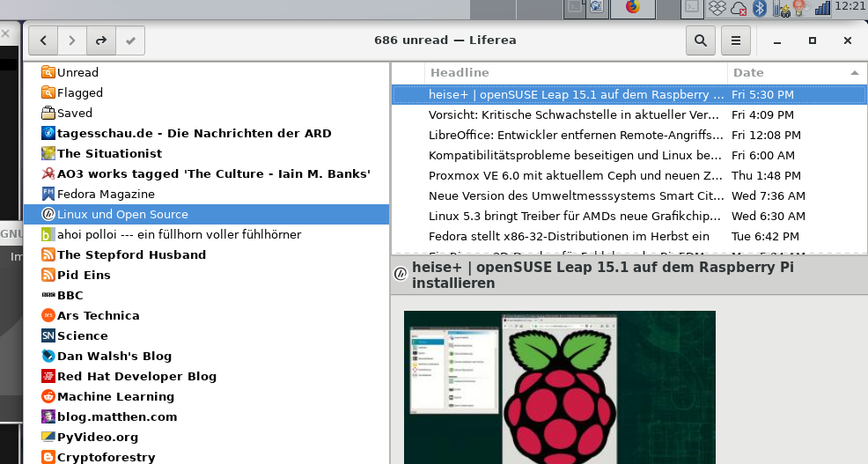Select 'Kompatibilitätsprobleme beseitigen' headline
Image resolution: width=868 pixels, height=464 pixels.
click(x=629, y=155)
